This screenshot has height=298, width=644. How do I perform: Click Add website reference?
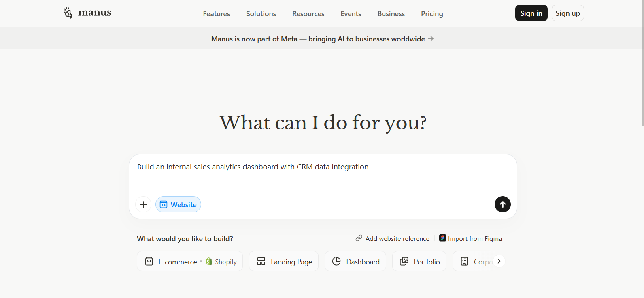click(x=393, y=238)
